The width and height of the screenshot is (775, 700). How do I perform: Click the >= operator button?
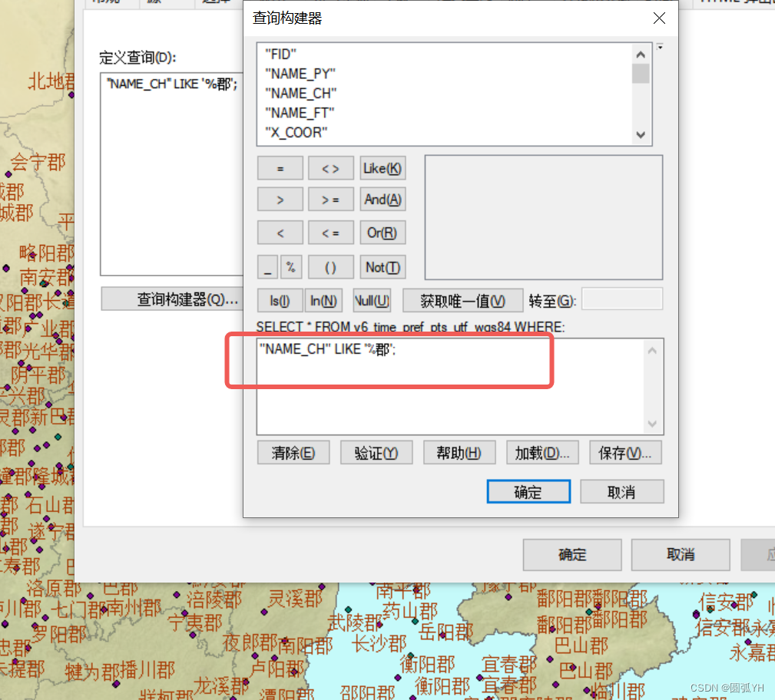(x=330, y=200)
